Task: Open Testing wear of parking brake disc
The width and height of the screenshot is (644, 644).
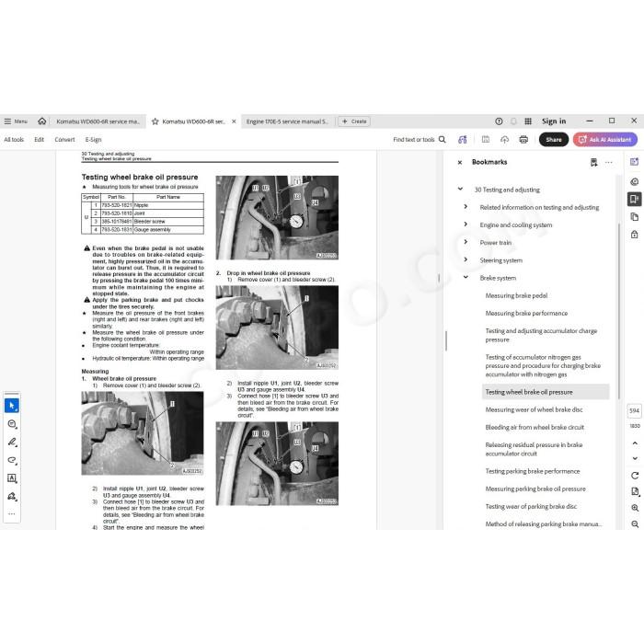Action: pyautogui.click(x=531, y=507)
